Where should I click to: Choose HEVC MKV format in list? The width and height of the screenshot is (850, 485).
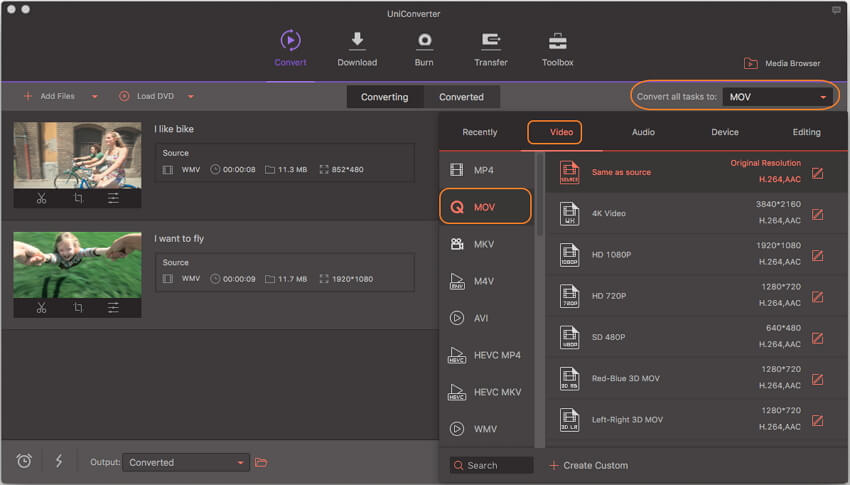pos(485,392)
